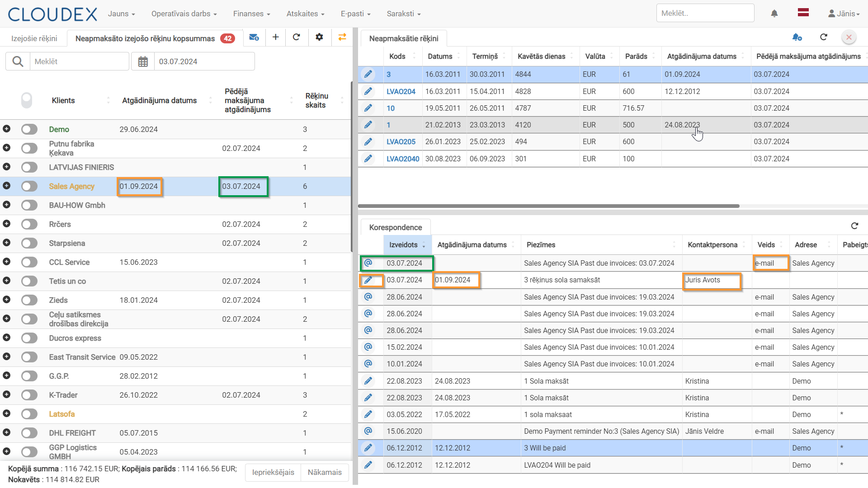Screen dimensions: 868x488
Task: Edit the '3 Will be paid' note
Action: coord(368,448)
